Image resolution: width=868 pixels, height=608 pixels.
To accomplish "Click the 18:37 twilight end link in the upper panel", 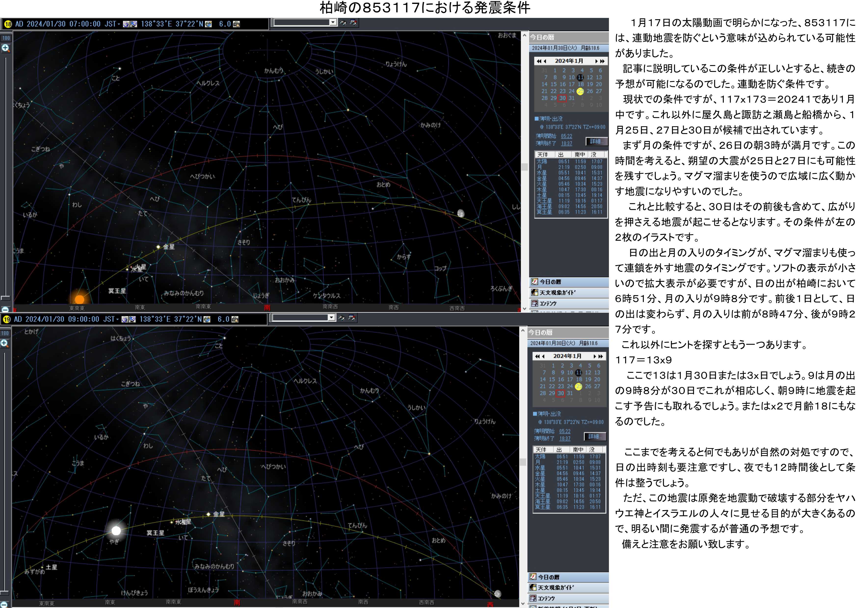I will [x=566, y=143].
